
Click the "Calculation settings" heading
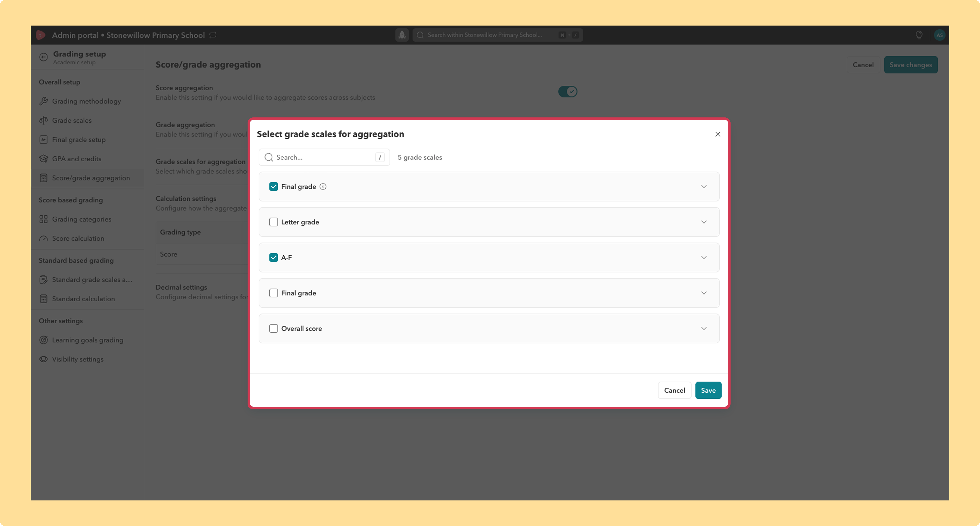click(186, 199)
